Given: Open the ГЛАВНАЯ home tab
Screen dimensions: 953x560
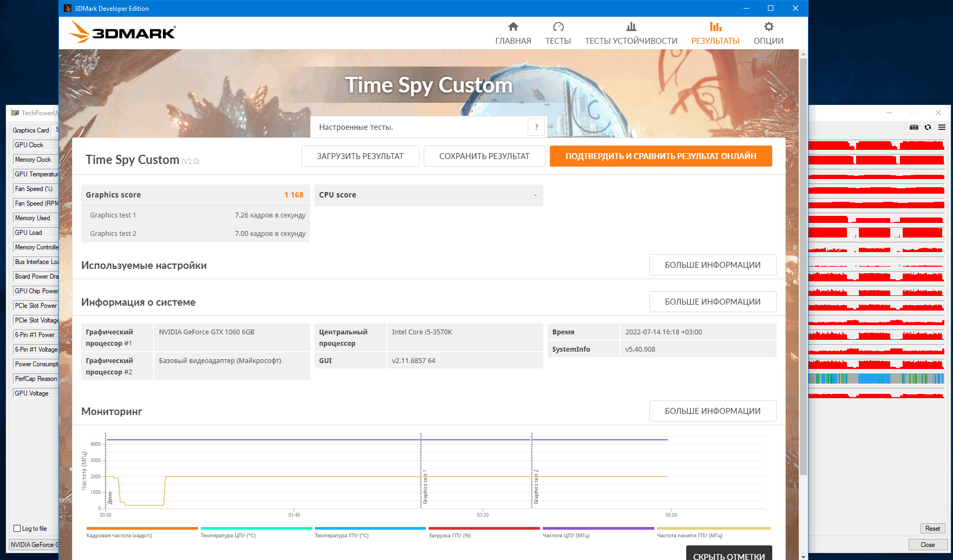Looking at the screenshot, I should pos(513,34).
